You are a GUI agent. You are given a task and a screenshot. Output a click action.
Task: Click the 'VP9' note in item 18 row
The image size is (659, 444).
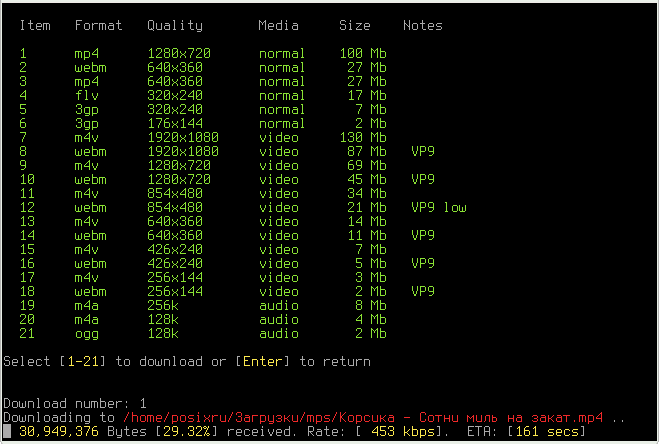click(423, 291)
